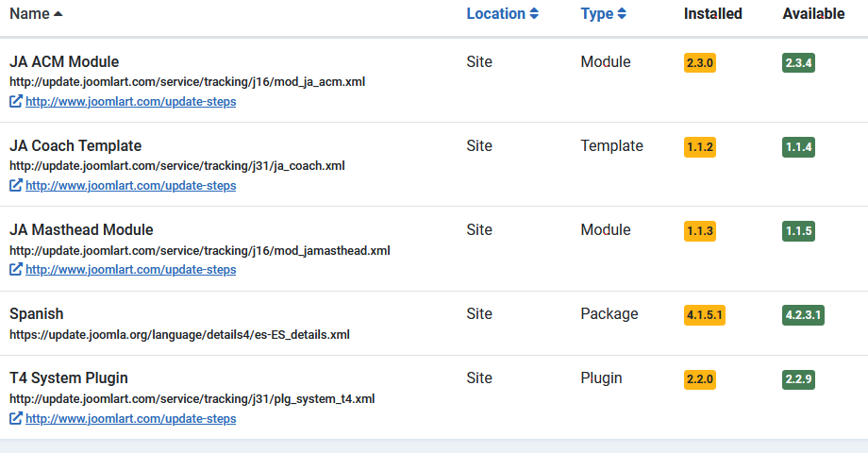868x453 pixels.
Task: Click external link icon under JA ACM Module
Action: click(x=16, y=101)
